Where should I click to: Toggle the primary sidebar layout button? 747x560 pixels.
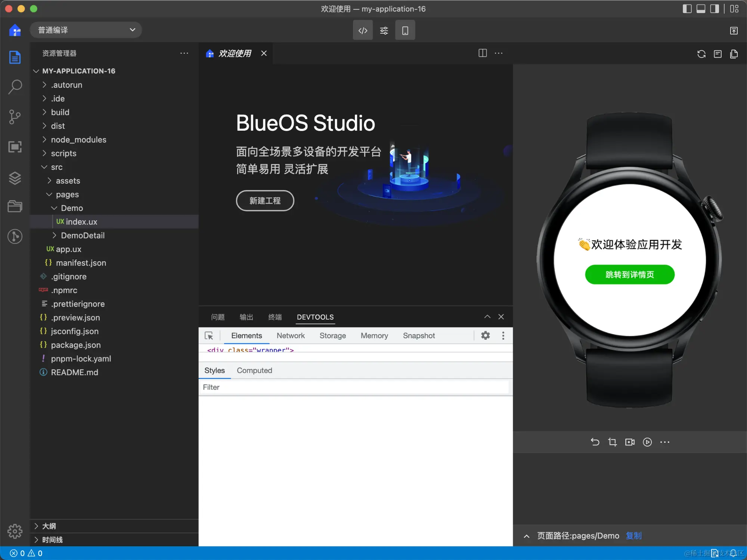pyautogui.click(x=687, y=9)
